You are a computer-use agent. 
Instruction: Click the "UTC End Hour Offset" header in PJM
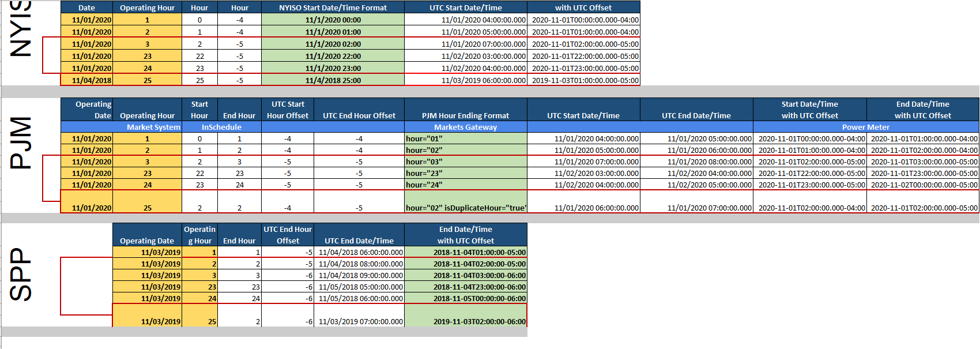tap(359, 110)
